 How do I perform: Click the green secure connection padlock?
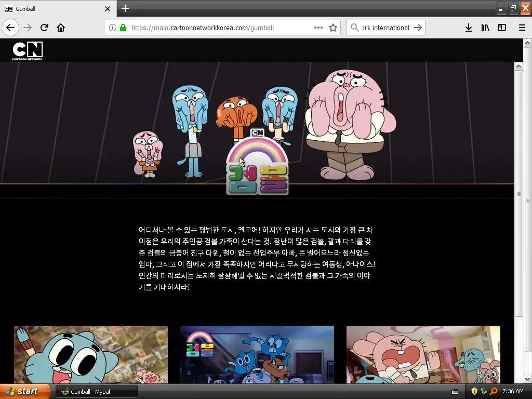coord(123,28)
